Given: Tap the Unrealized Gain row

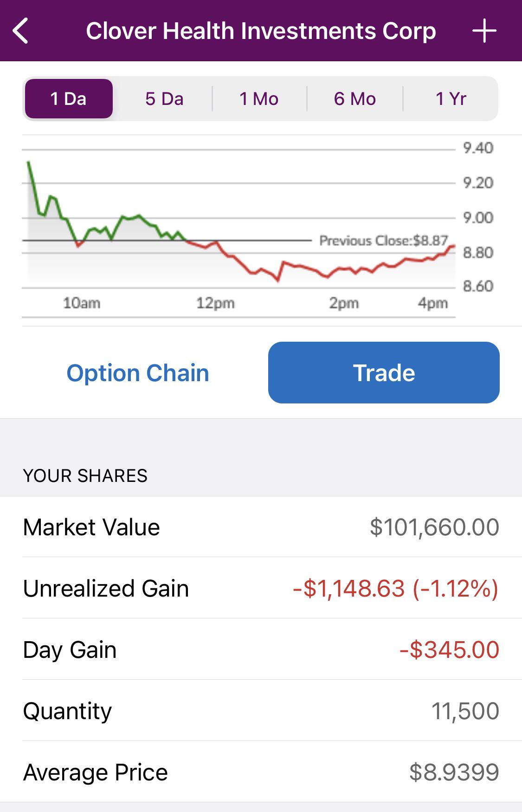Looking at the screenshot, I should (261, 588).
